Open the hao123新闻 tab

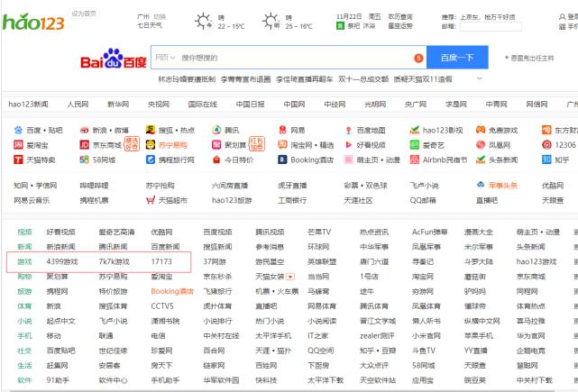tap(28, 105)
